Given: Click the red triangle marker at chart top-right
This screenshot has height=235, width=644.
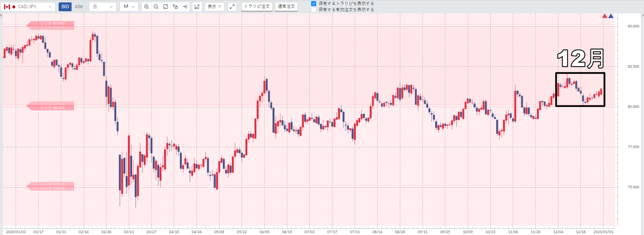Looking at the screenshot, I should pos(605,16).
